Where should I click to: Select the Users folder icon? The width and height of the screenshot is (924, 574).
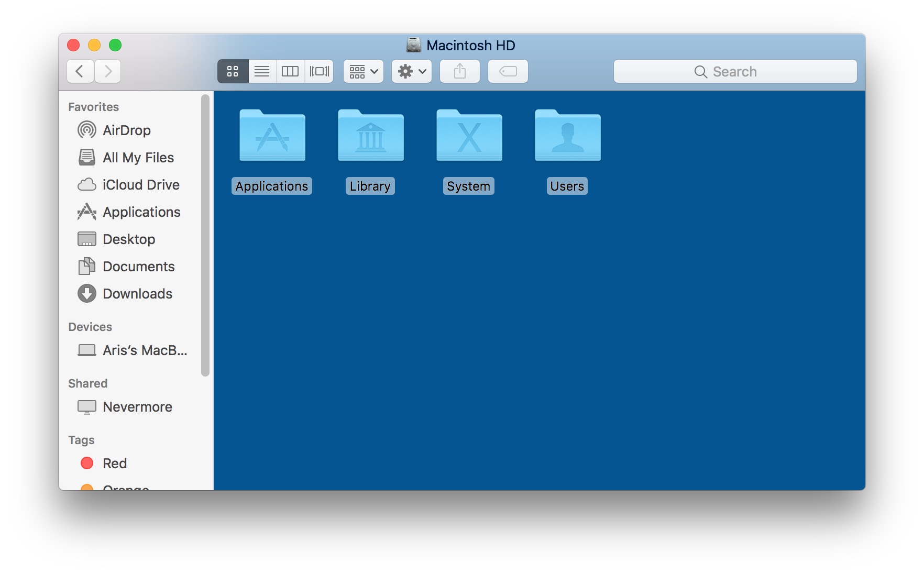568,135
